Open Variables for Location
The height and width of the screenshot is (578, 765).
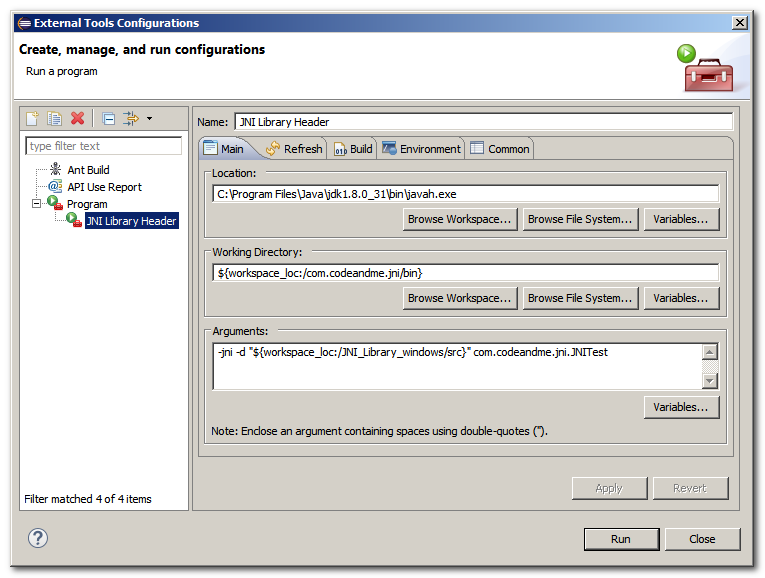681,219
